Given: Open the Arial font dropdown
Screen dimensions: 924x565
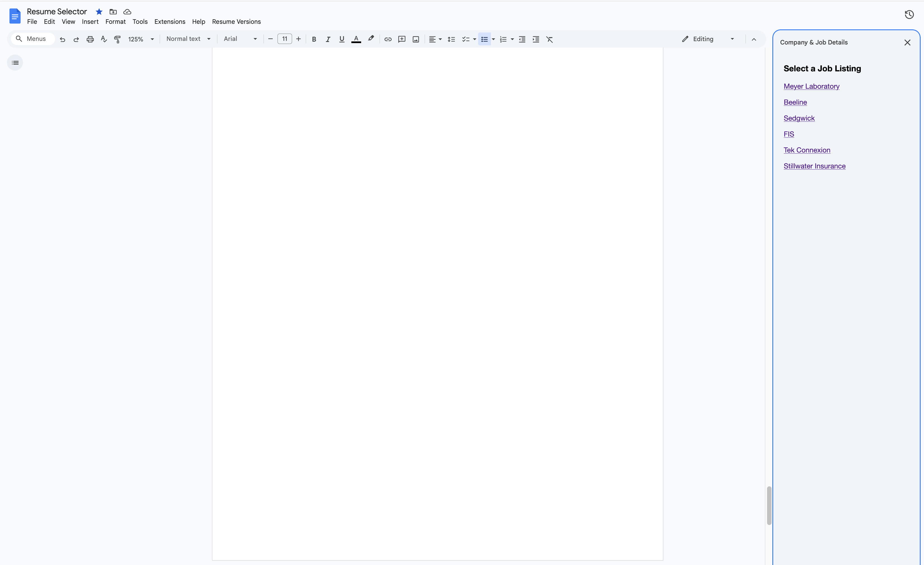Looking at the screenshot, I should (x=240, y=39).
